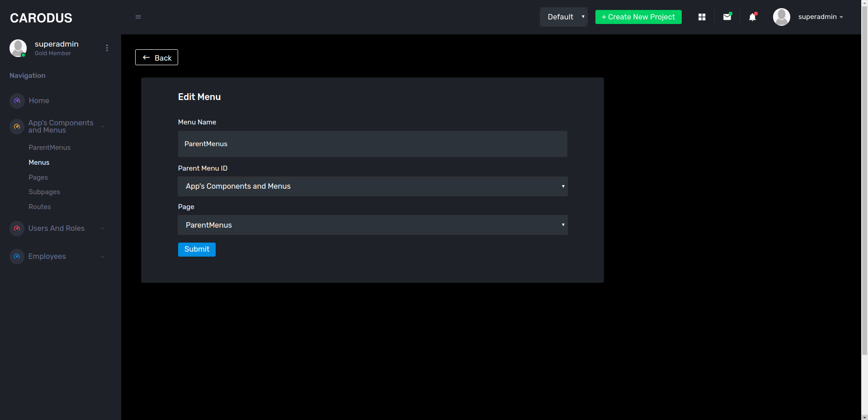
Task: Open the Default theme dropdown
Action: [x=563, y=17]
